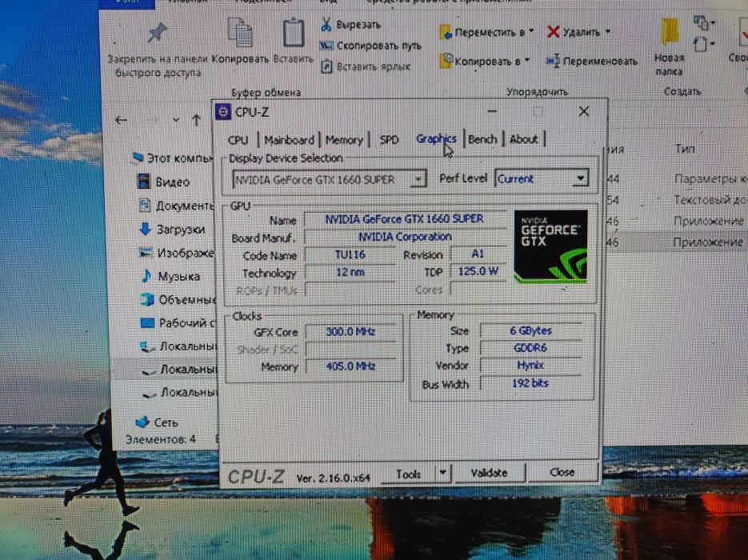
Task: Open the recent locations chevron in Explorer
Action: tap(175, 120)
